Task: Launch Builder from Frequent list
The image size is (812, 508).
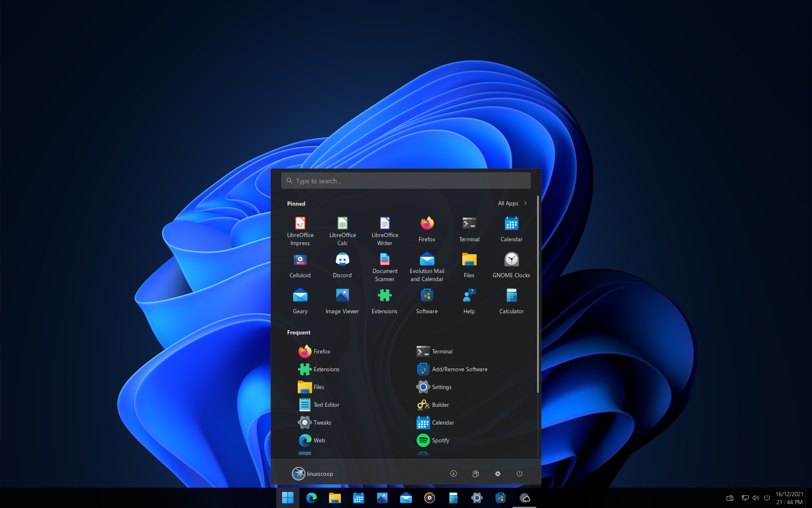Action: [x=432, y=405]
